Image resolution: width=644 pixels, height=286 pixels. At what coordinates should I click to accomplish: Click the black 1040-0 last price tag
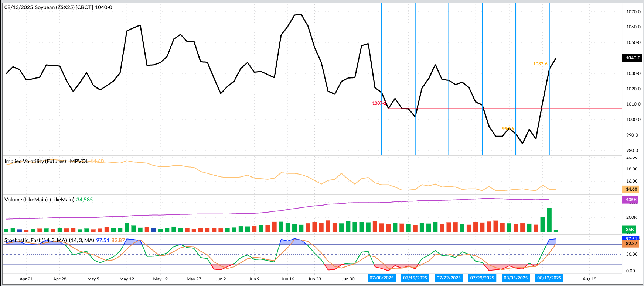click(x=633, y=58)
